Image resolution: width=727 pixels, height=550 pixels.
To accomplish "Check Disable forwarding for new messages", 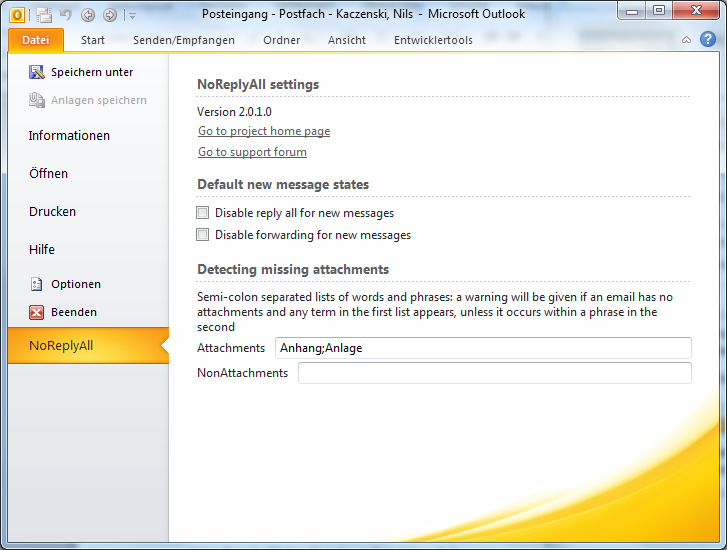I will (x=203, y=235).
